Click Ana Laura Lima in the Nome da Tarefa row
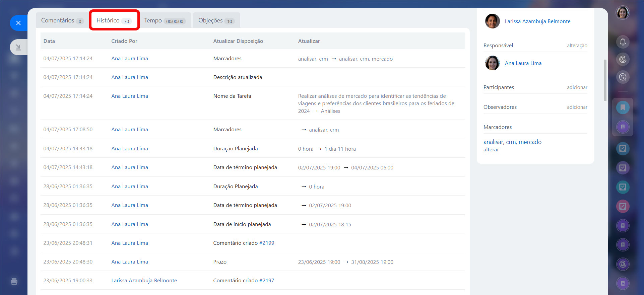This screenshot has width=644, height=295. coord(130,96)
